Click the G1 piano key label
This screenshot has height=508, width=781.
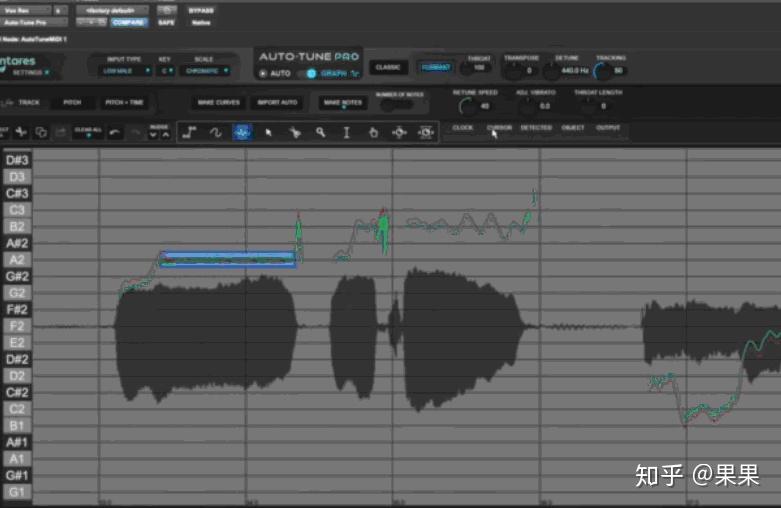click(x=17, y=492)
